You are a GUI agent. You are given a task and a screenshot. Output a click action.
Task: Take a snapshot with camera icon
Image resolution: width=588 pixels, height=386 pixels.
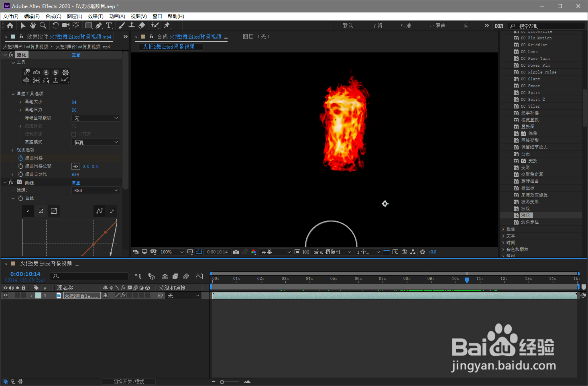point(236,252)
